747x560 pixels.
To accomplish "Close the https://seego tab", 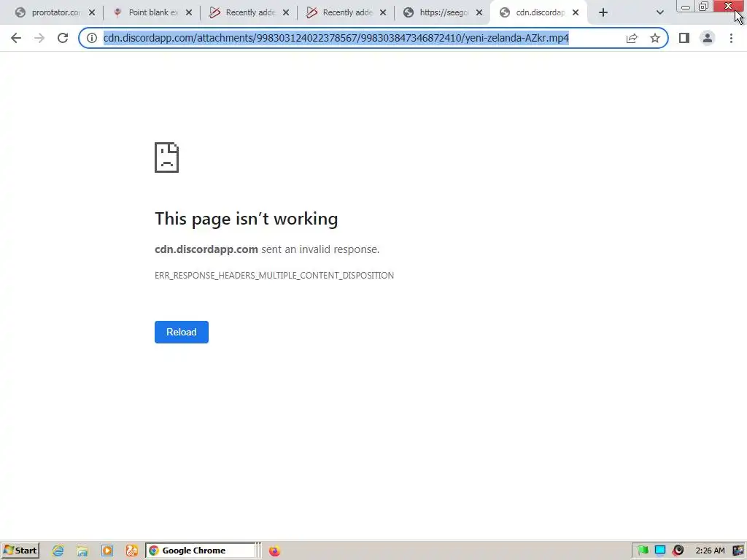I will (480, 13).
